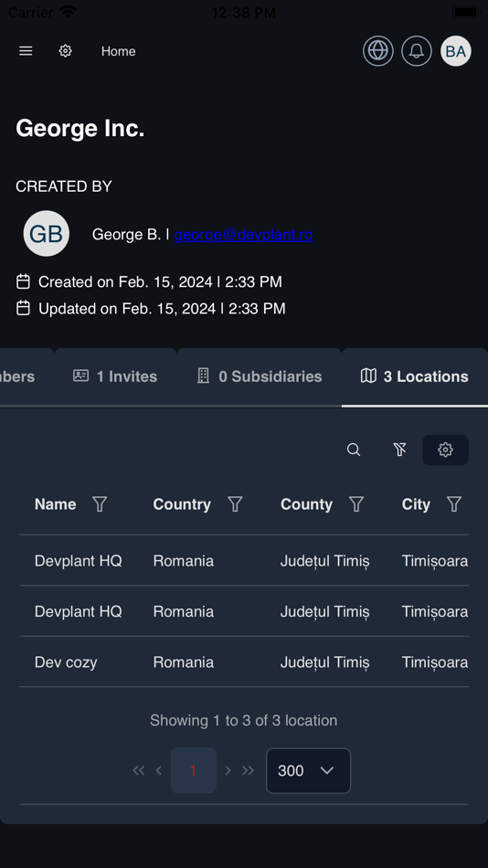This screenshot has width=488, height=868.
Task: Select page 1 in pagination
Action: pyautogui.click(x=194, y=770)
